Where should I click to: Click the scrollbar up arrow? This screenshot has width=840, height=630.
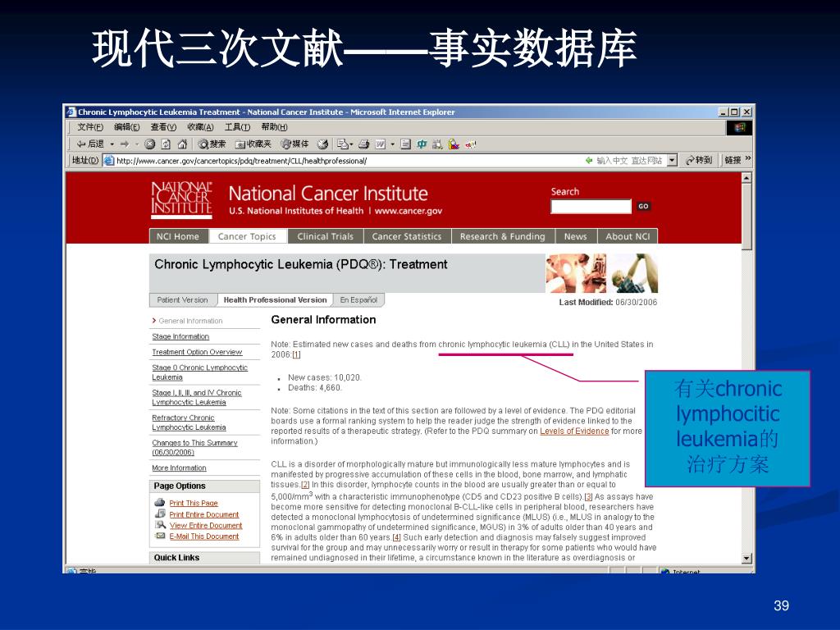[746, 177]
